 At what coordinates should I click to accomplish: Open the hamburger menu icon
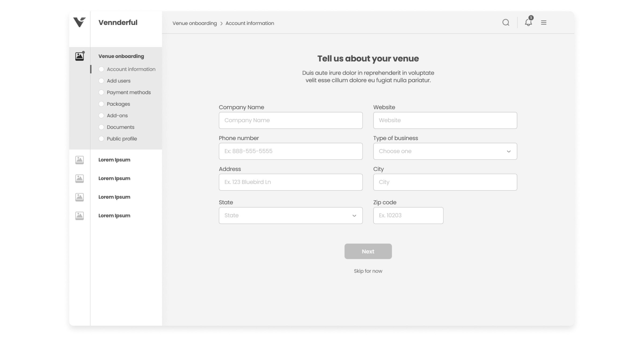pos(544,23)
